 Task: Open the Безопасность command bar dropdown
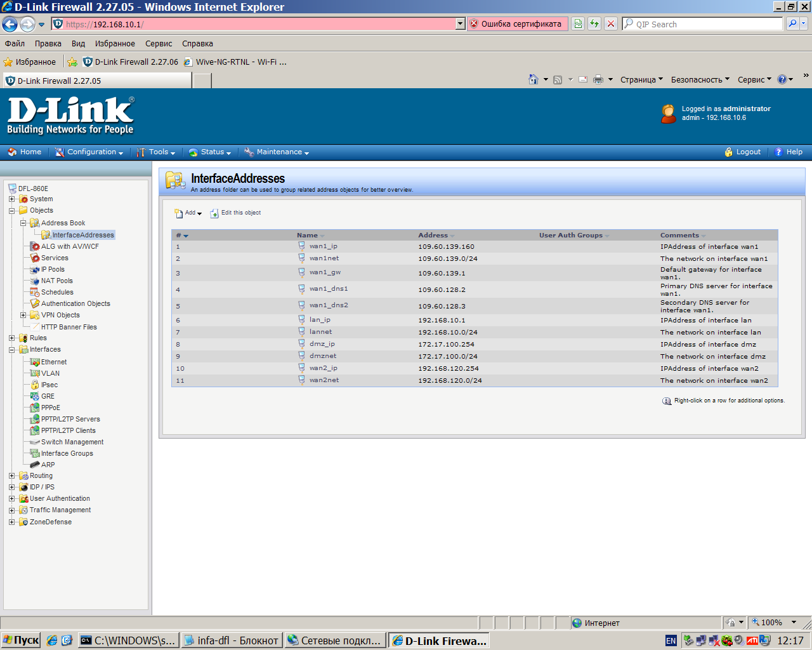[x=700, y=79]
